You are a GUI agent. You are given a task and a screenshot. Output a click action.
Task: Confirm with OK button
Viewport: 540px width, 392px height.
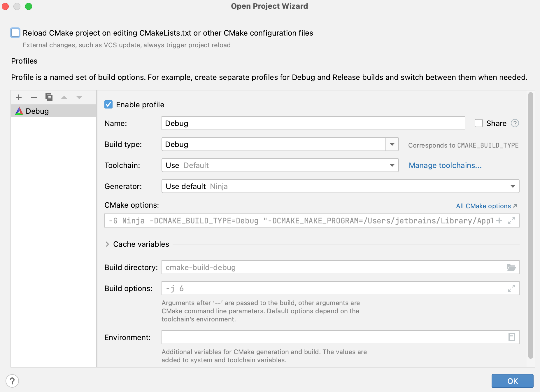point(512,381)
